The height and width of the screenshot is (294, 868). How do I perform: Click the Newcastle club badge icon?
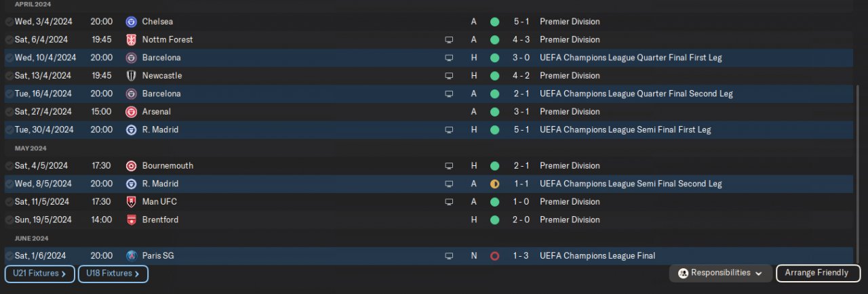(132, 76)
